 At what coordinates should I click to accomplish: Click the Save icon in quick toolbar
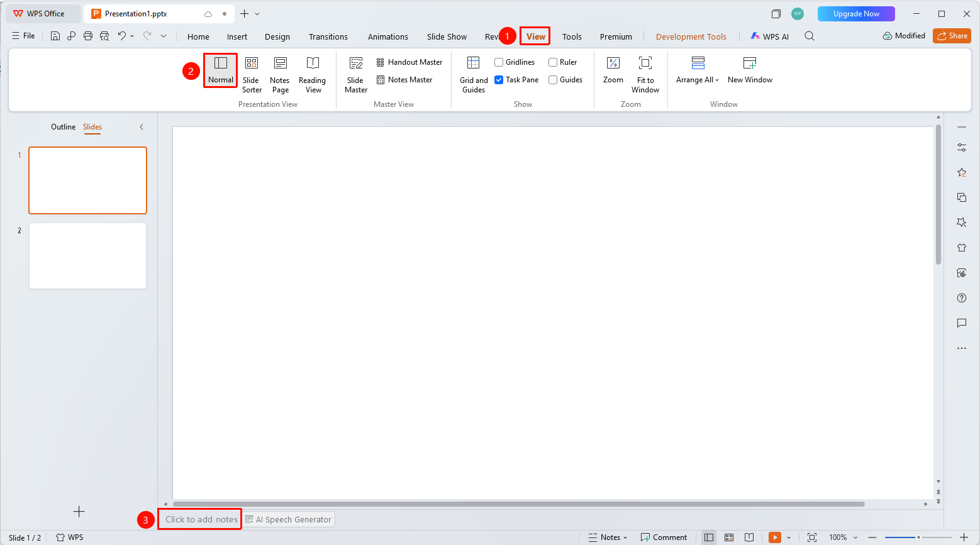(x=55, y=36)
